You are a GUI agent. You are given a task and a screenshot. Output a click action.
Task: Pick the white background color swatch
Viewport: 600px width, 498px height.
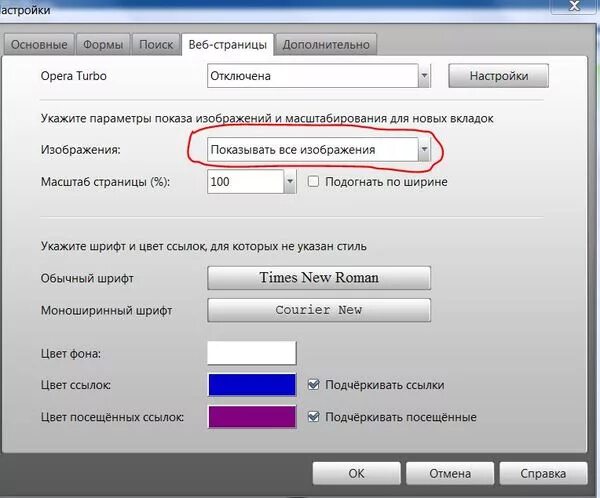252,353
